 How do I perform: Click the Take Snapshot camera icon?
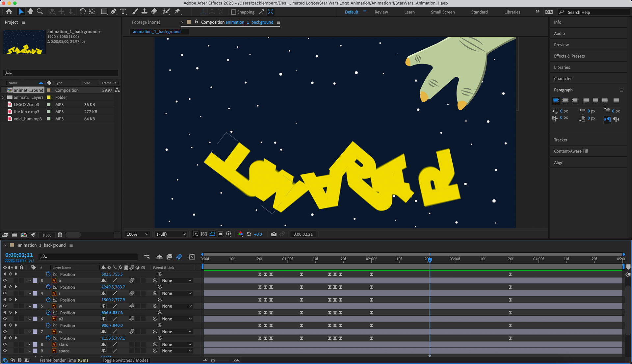click(x=274, y=234)
